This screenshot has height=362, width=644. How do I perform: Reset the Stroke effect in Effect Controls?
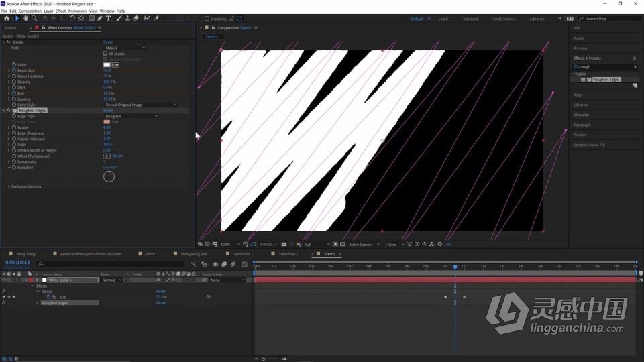pyautogui.click(x=108, y=42)
